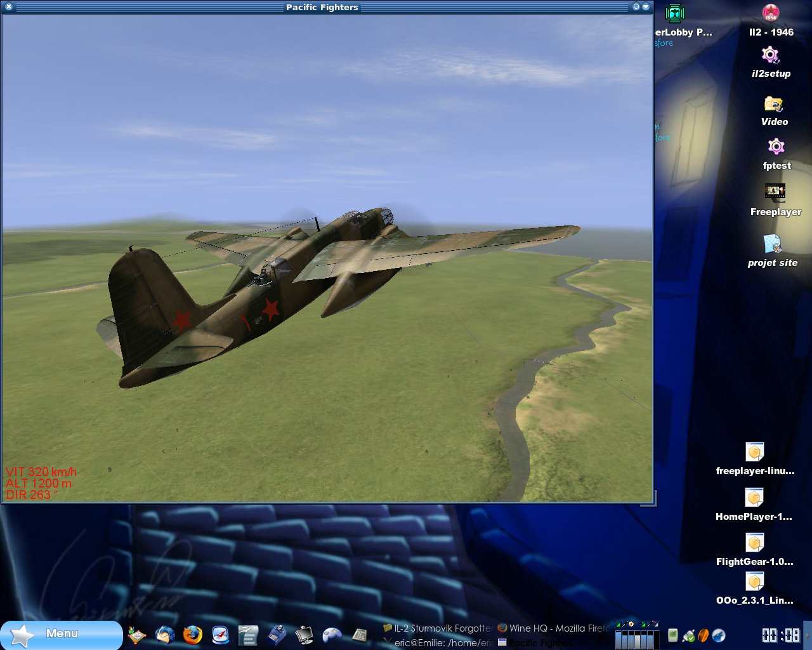Launch Thunderbird mail from the taskbar

point(165,635)
